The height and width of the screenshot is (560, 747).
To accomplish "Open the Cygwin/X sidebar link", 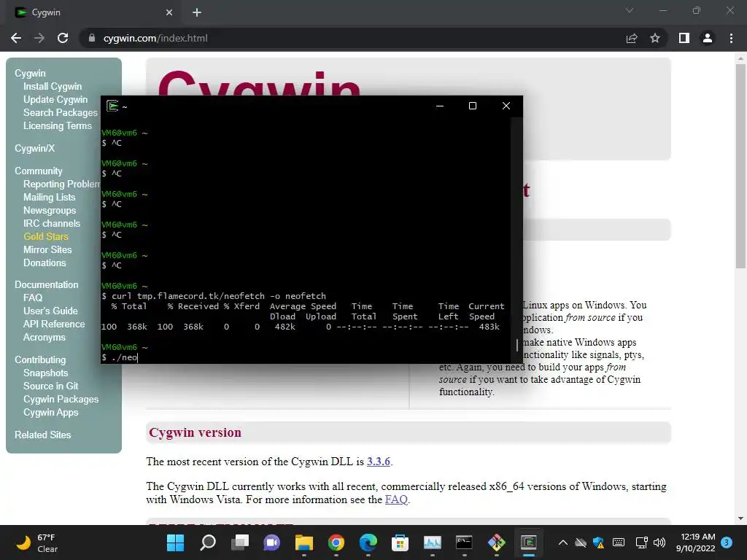I will tap(35, 148).
